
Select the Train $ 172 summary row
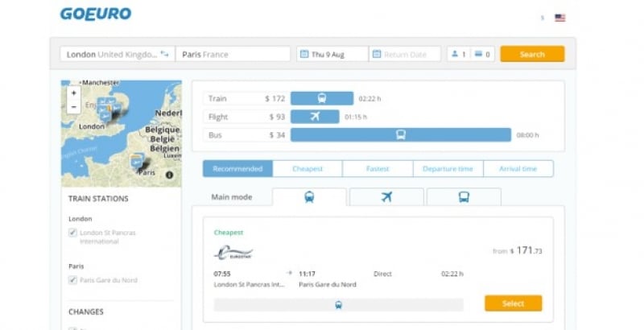tap(246, 98)
